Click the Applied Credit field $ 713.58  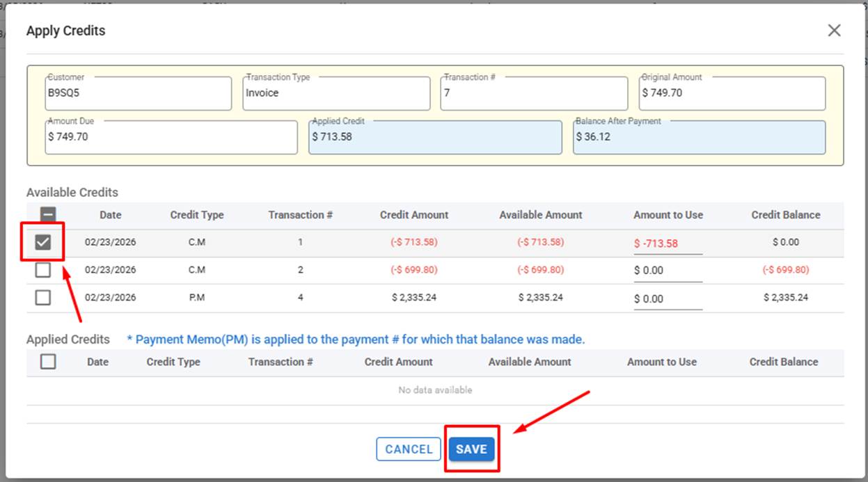tap(435, 137)
